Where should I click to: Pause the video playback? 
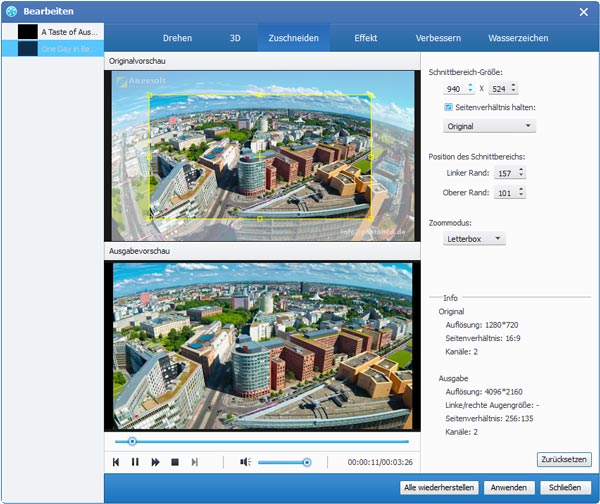[135, 462]
